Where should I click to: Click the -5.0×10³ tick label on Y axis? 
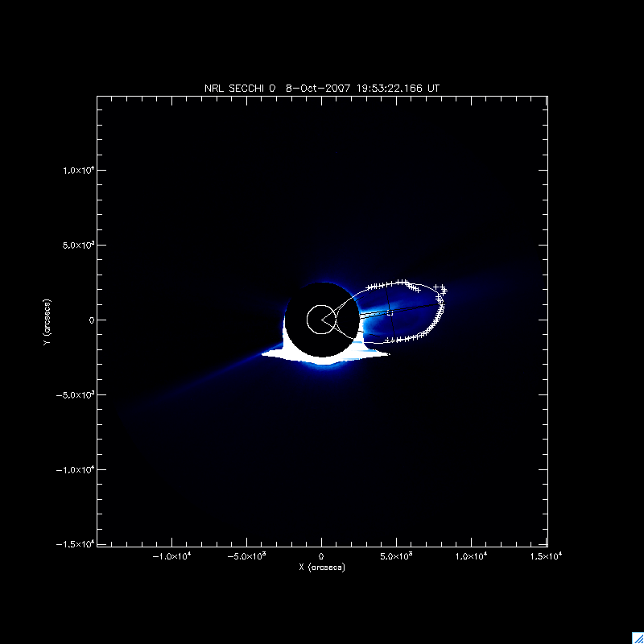point(73,394)
